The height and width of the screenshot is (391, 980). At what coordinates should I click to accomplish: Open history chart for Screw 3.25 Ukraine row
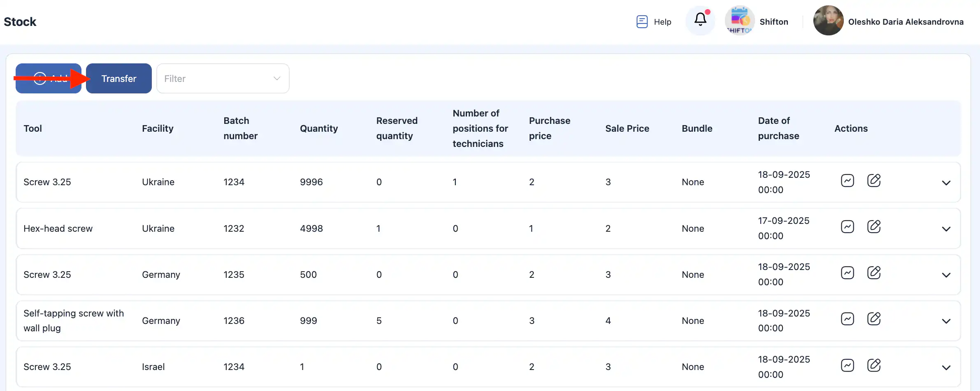(x=847, y=181)
